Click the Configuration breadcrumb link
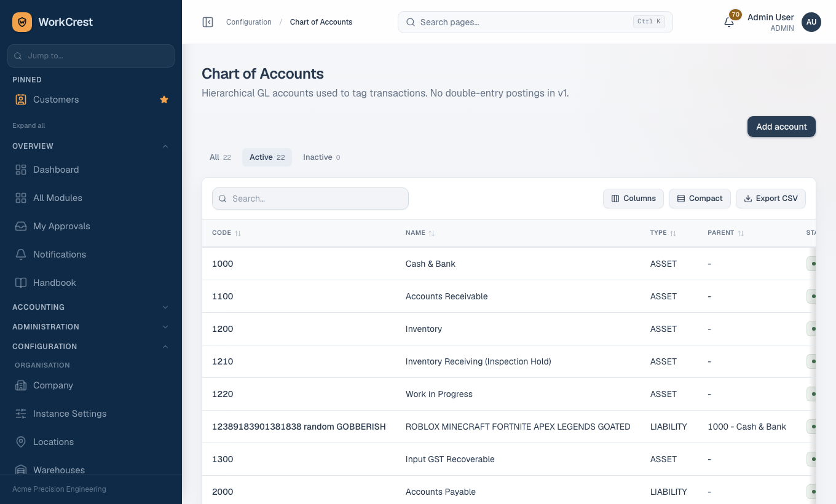This screenshot has height=504, width=836. point(249,22)
